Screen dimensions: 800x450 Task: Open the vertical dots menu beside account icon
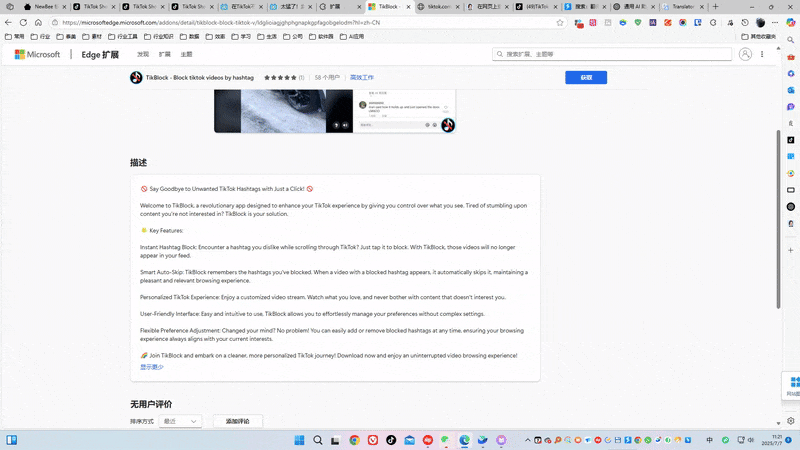(x=762, y=54)
